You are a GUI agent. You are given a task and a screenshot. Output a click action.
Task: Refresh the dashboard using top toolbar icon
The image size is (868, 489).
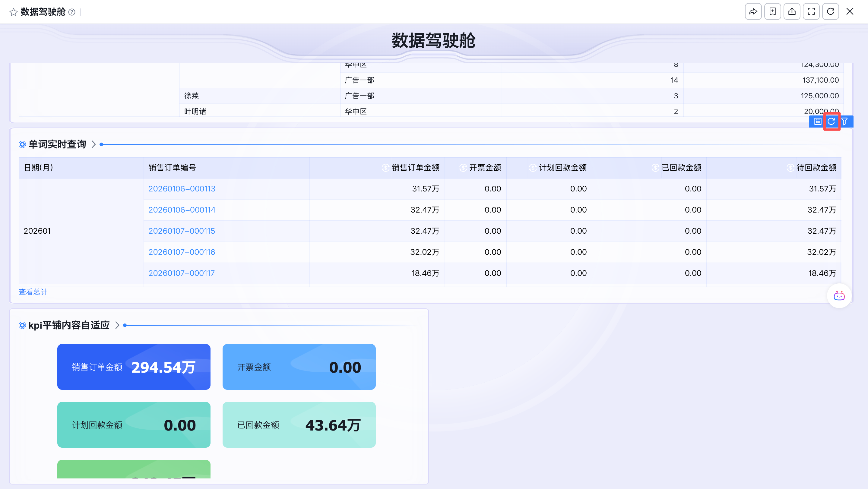pos(830,12)
